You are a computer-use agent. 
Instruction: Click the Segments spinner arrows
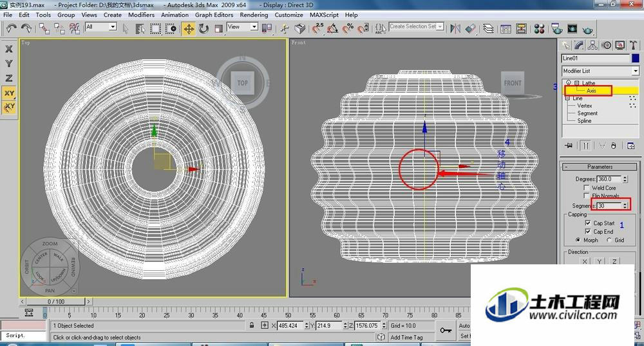[625, 205]
